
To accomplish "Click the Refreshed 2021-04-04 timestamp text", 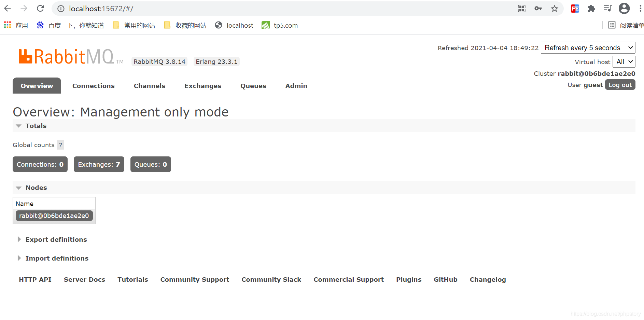I will 488,48.
